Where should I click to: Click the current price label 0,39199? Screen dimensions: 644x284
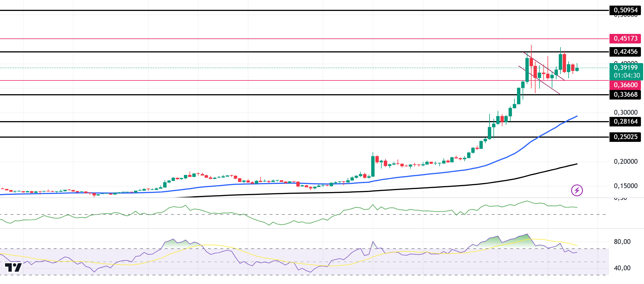click(x=625, y=68)
